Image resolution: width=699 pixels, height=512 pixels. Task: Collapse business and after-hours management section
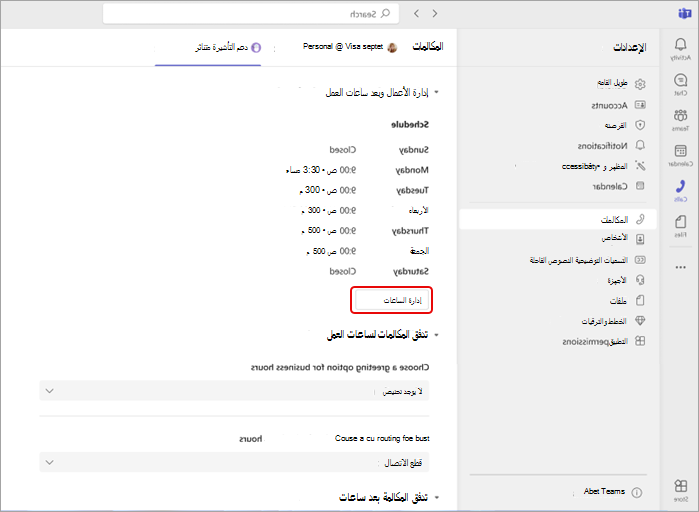point(436,92)
